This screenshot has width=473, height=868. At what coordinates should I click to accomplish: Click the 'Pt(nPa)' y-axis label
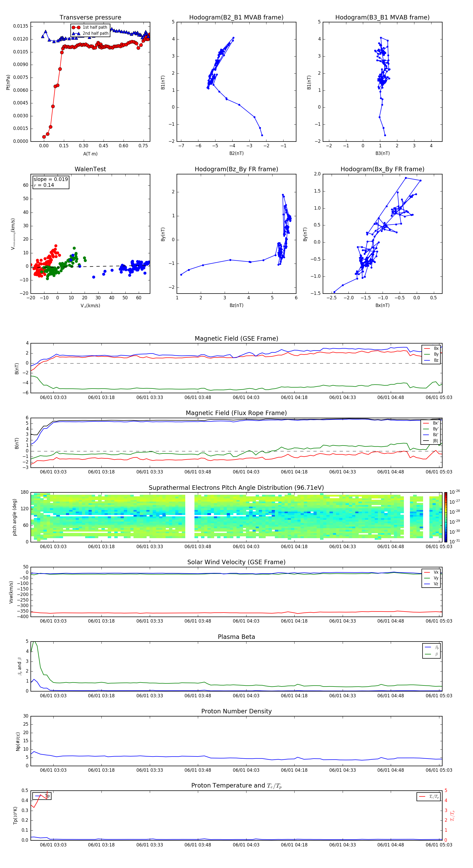pyautogui.click(x=8, y=82)
